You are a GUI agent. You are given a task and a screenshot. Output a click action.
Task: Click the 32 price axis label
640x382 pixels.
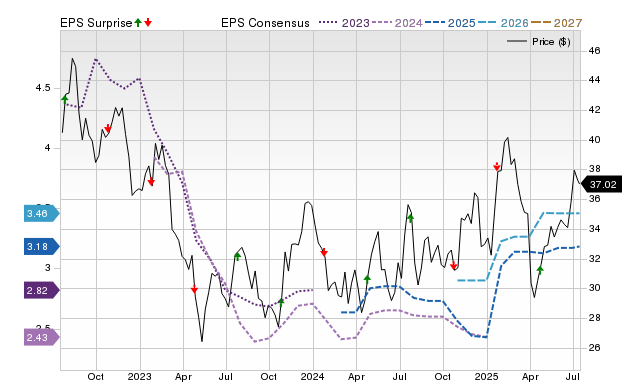click(x=594, y=258)
